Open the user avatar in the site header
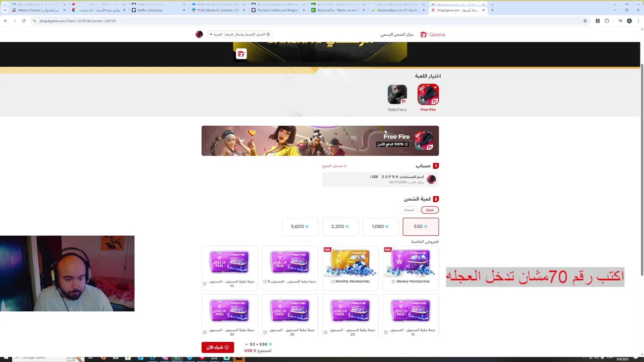The width and height of the screenshot is (644, 362). pyautogui.click(x=199, y=35)
